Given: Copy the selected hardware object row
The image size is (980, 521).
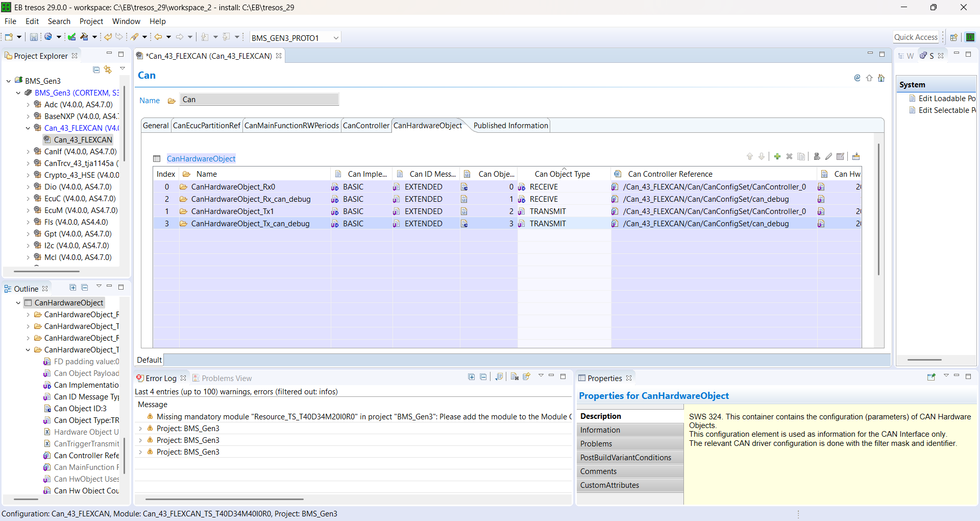Looking at the screenshot, I should coord(801,156).
